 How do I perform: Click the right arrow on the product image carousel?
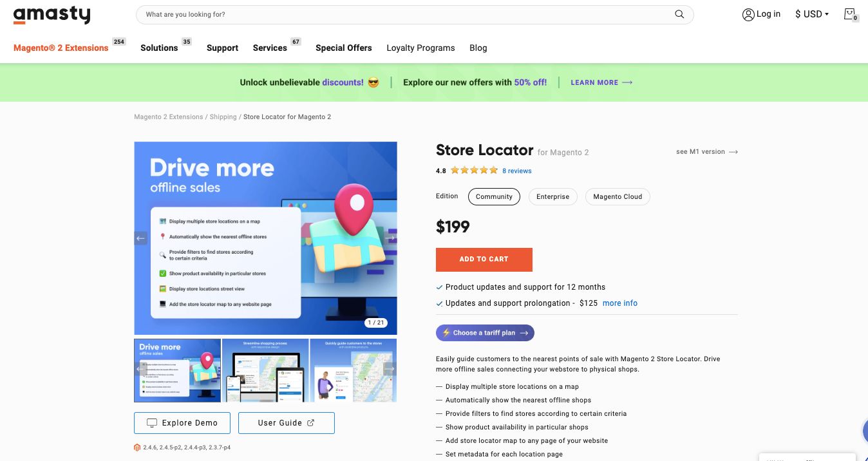tap(390, 238)
